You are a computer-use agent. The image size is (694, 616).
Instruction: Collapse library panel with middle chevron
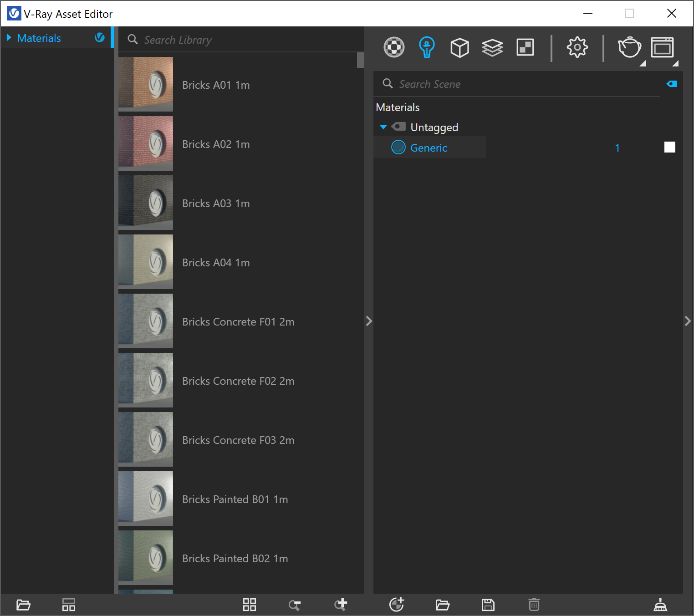point(369,321)
